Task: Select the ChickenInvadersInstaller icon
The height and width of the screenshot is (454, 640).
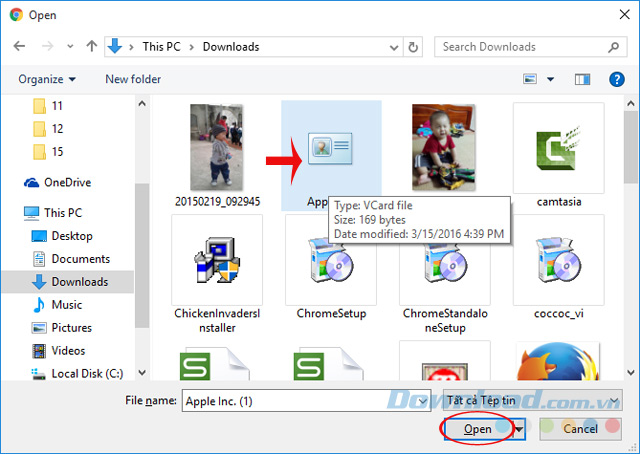Action: click(217, 260)
